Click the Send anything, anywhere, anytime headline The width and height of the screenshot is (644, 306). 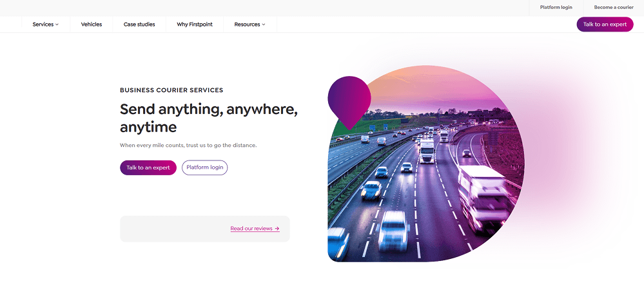tap(209, 118)
